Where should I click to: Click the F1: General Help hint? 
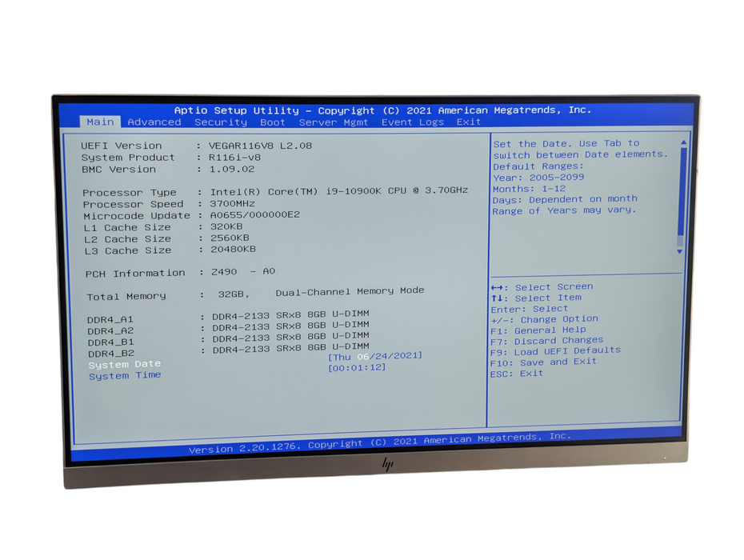[x=538, y=330]
